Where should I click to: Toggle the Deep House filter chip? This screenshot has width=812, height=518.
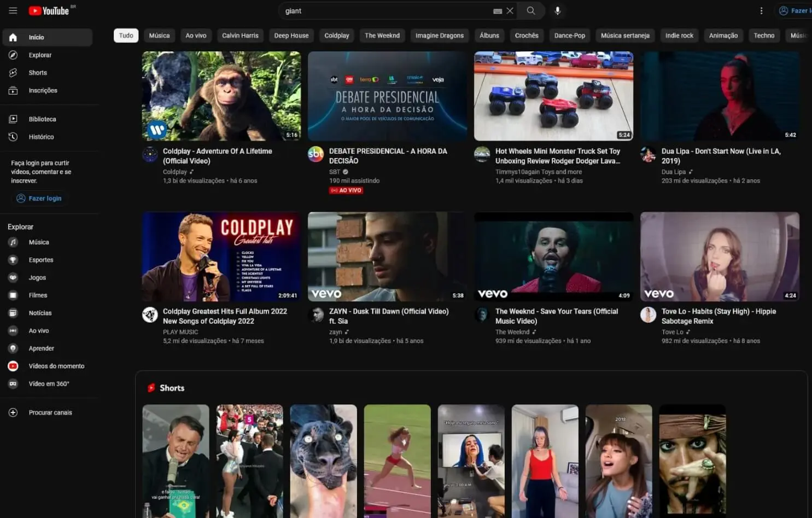coord(291,35)
